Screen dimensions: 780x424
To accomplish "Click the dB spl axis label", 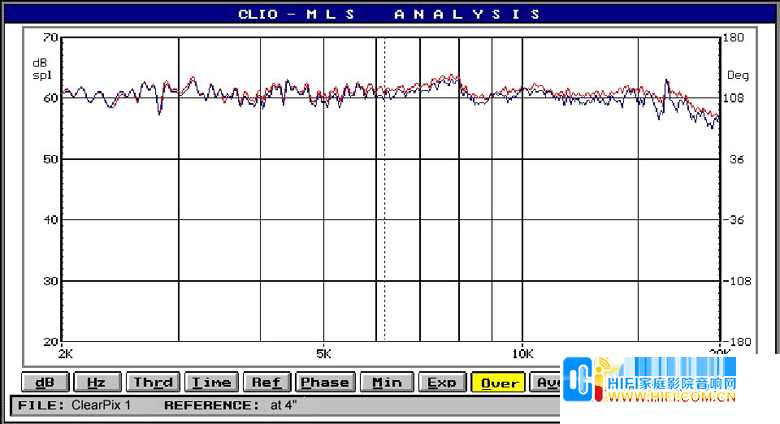I will coord(40,69).
